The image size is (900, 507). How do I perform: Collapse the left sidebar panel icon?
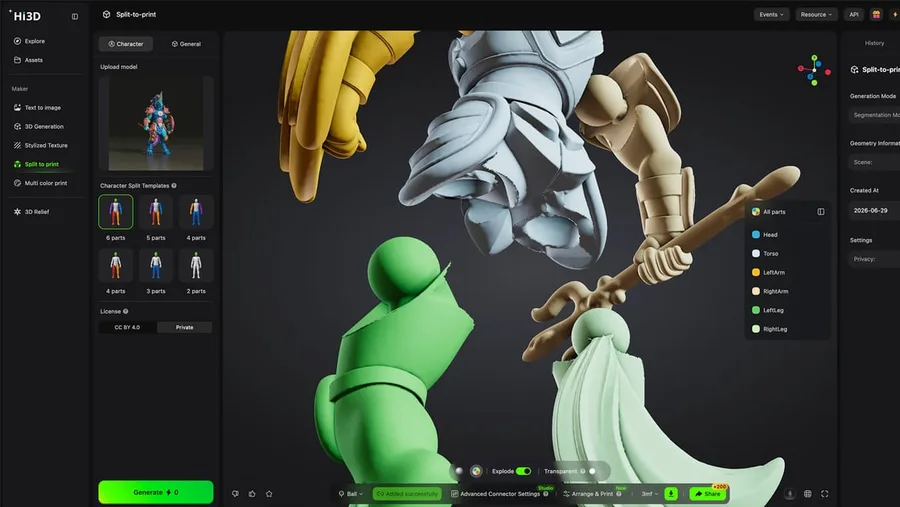pos(75,17)
